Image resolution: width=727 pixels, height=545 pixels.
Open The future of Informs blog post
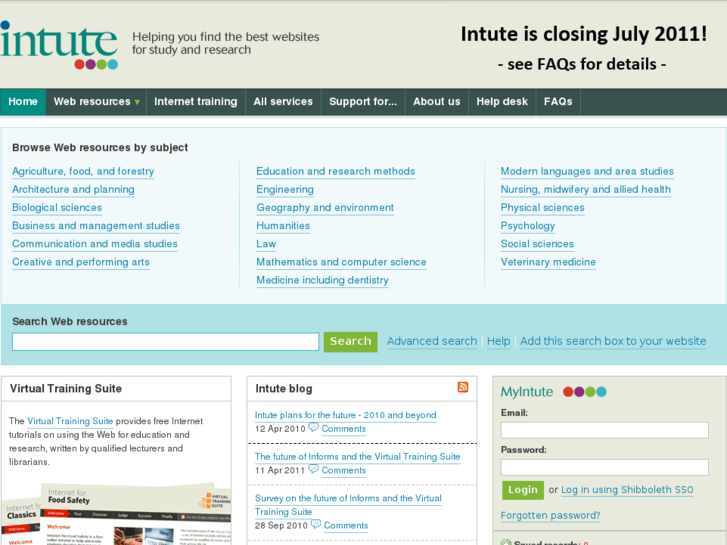(x=357, y=456)
